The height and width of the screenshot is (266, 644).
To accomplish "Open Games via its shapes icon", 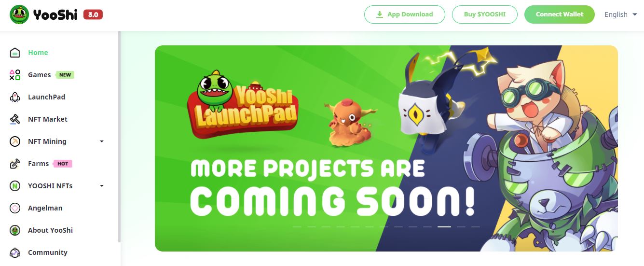I will pos(15,75).
